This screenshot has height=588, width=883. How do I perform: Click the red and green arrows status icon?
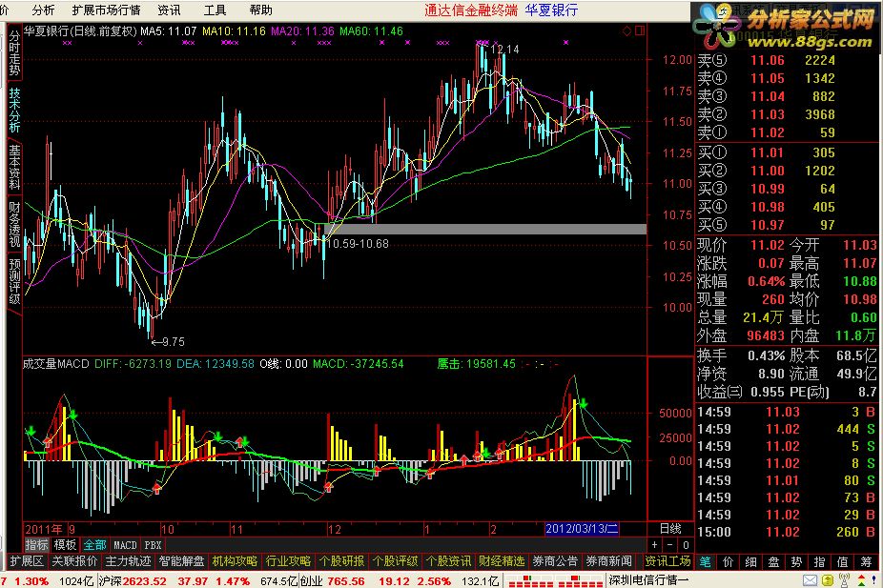click(x=862, y=580)
